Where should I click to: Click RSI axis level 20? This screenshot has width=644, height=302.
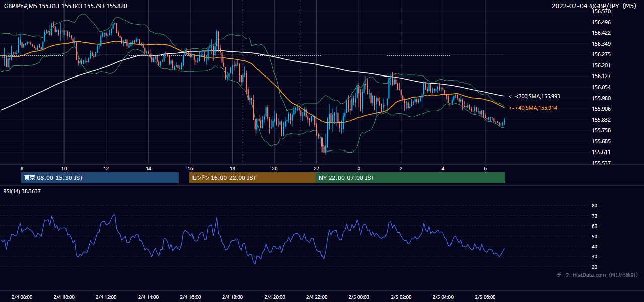594,267
